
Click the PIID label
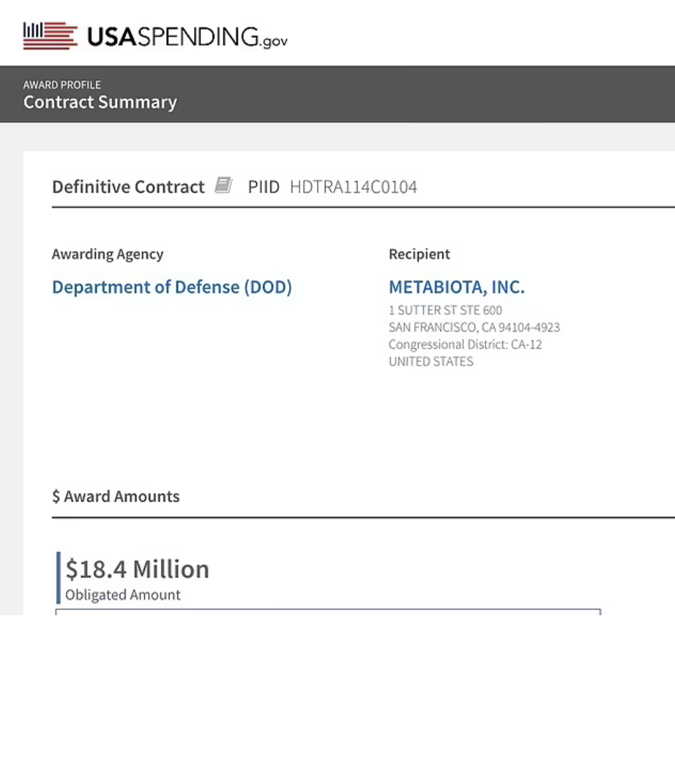click(x=264, y=187)
